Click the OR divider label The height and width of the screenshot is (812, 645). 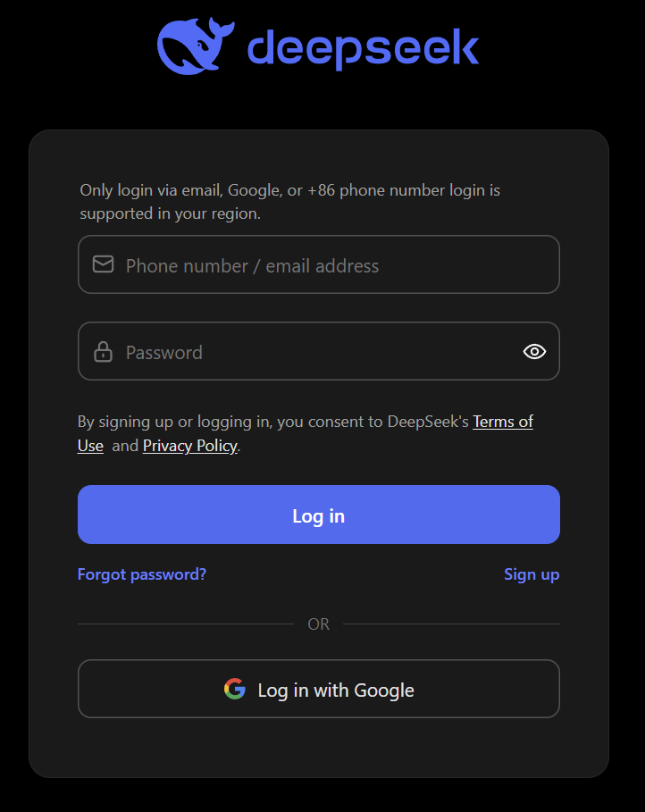(319, 624)
